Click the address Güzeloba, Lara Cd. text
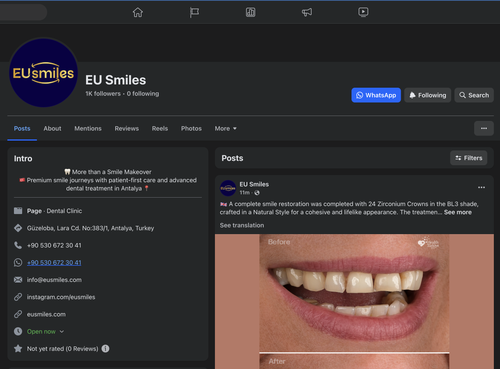 pos(90,228)
